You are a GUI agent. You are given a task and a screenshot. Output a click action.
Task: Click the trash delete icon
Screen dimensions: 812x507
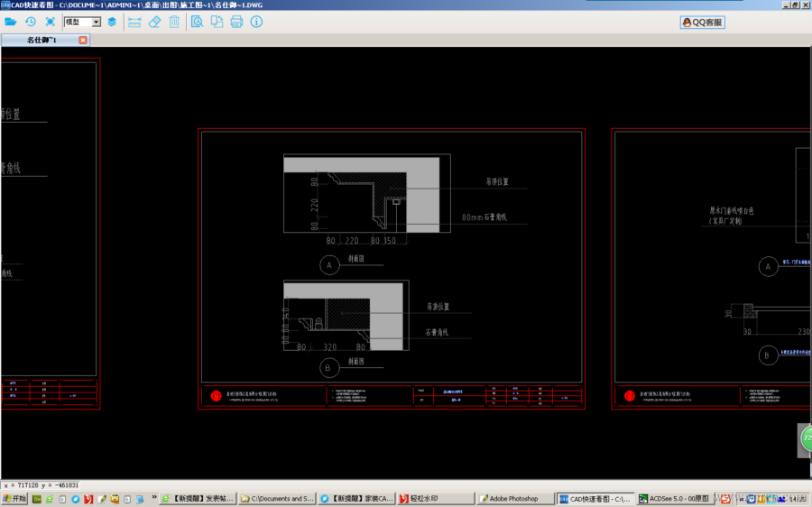point(174,22)
